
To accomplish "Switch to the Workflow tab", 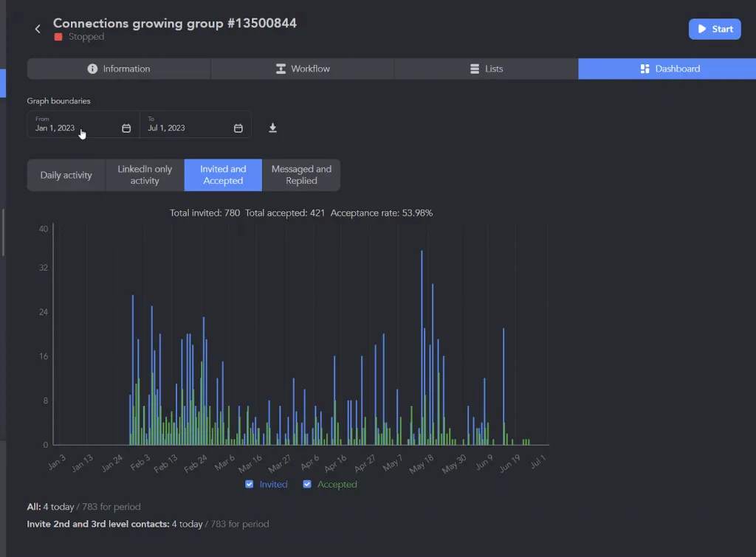I will click(x=303, y=69).
